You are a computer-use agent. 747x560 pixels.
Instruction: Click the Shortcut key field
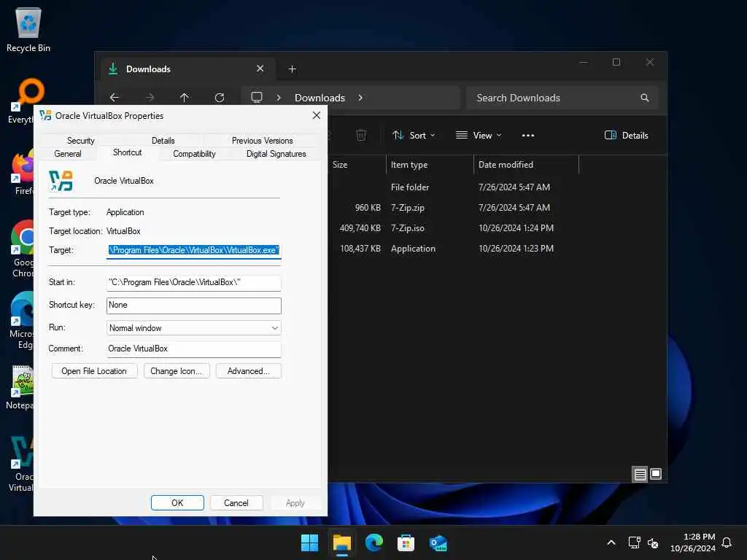click(x=194, y=306)
